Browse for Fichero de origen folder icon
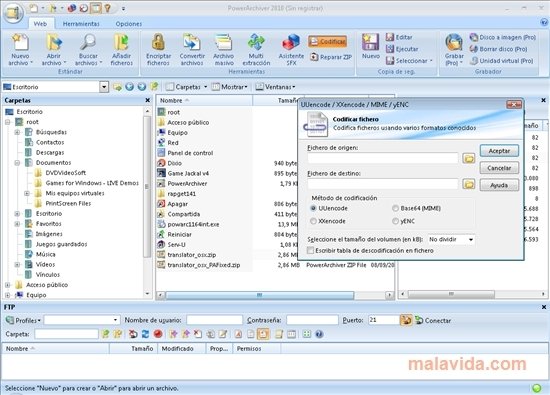This screenshot has height=395, width=550. point(469,158)
